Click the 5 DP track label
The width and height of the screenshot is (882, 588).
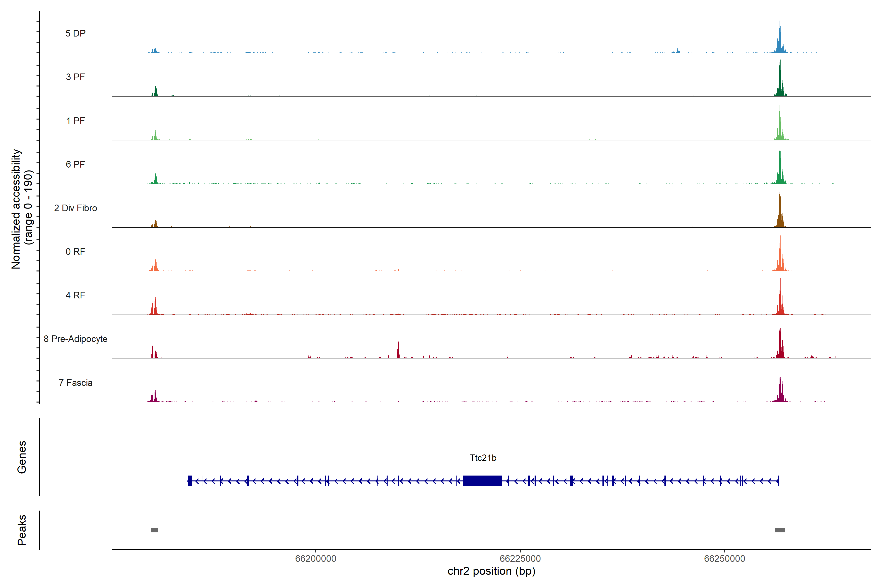pos(75,33)
